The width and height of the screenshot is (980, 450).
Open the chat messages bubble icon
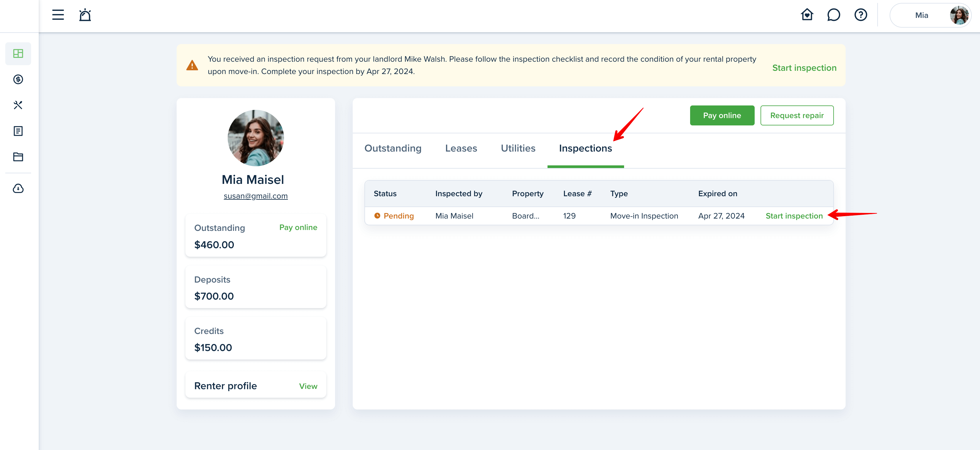coord(834,15)
